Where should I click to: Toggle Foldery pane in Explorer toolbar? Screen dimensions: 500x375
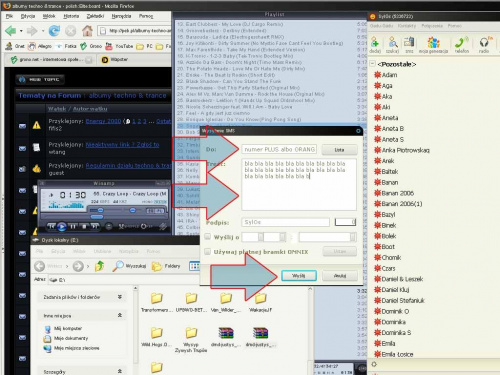[x=166, y=266]
